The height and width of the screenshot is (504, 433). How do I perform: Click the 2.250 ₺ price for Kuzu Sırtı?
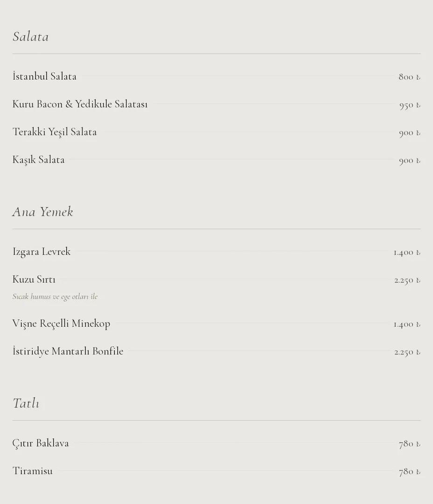coord(407,280)
